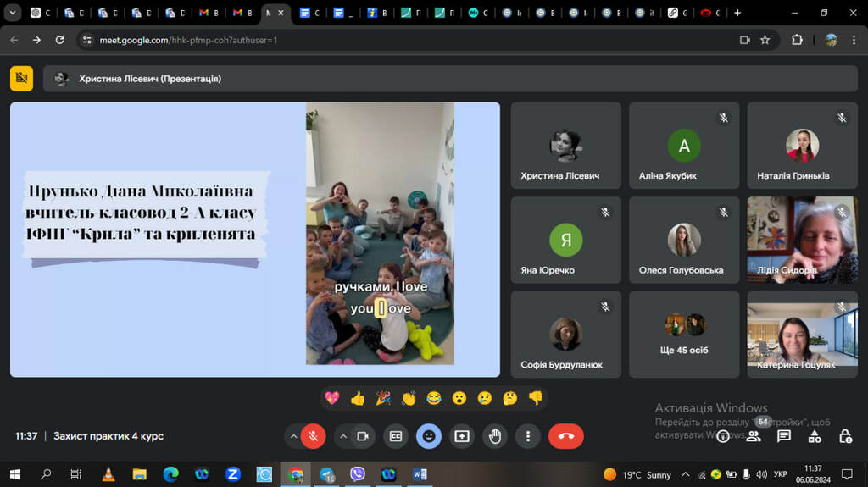Open the three-dot more options menu
Viewport: 868px width, 487px height.
tap(528, 436)
